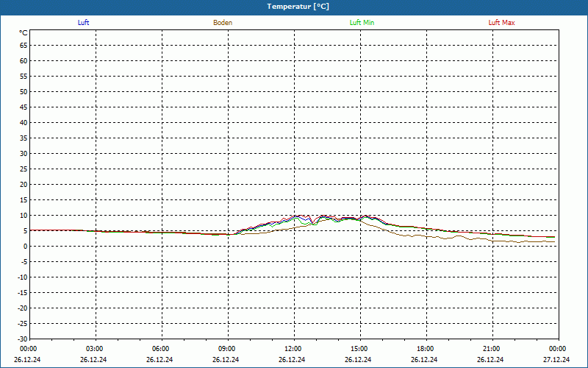Click the 15:00 time axis label
Viewport: 588px width, 368px height.
(359, 349)
